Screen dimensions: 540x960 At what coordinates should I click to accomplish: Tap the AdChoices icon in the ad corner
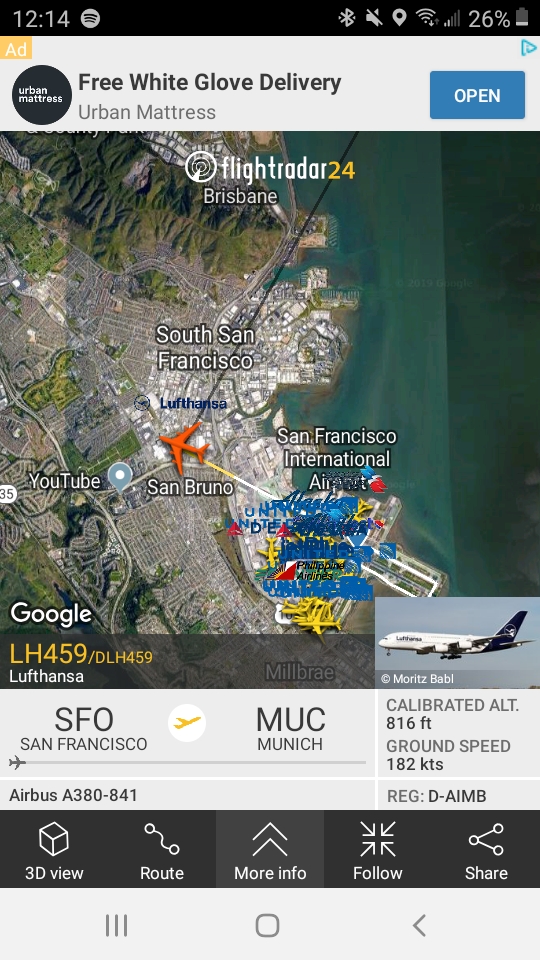[x=528, y=48]
